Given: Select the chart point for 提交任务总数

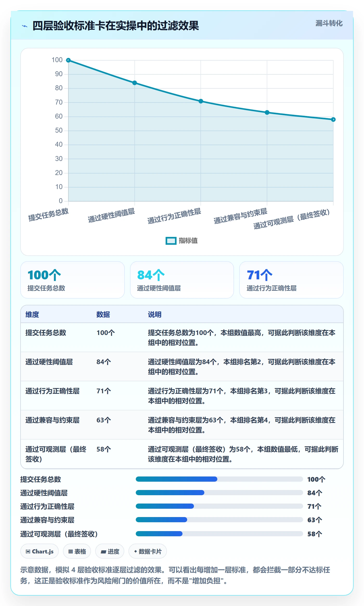Looking at the screenshot, I should point(68,60).
